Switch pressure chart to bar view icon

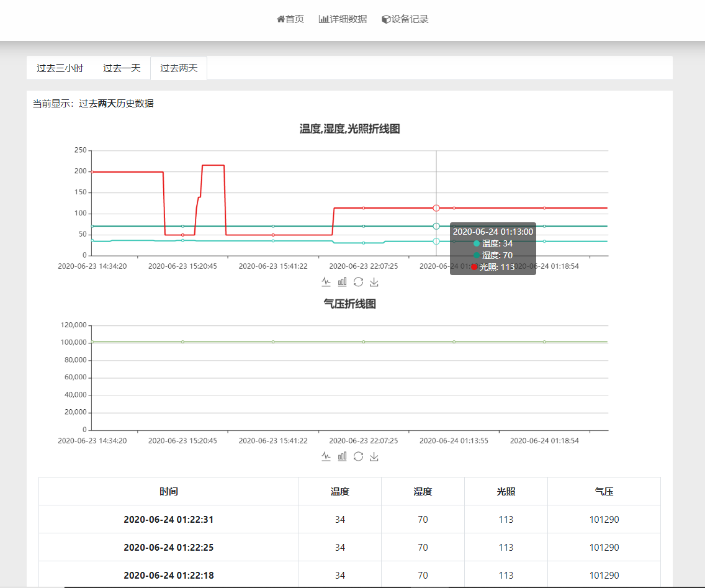click(x=343, y=456)
